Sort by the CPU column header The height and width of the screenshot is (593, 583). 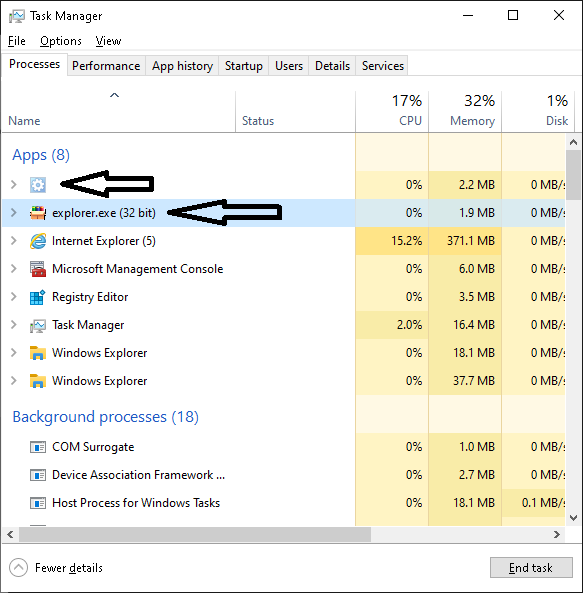pyautogui.click(x=392, y=112)
